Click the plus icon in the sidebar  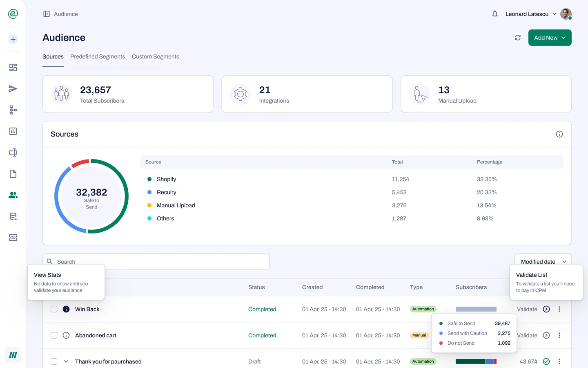pyautogui.click(x=13, y=40)
